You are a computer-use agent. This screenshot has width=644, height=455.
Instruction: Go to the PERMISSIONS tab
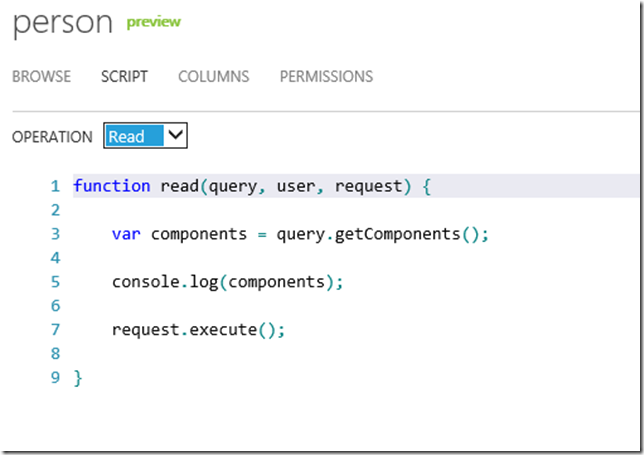pos(327,76)
